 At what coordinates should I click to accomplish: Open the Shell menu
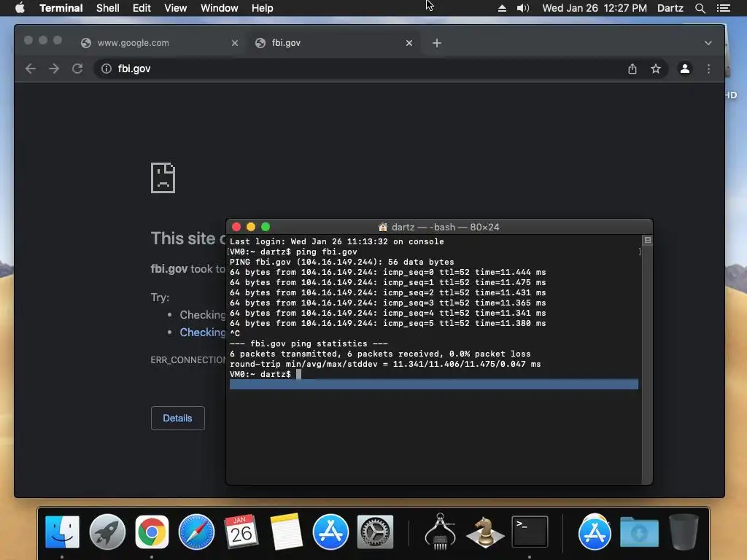point(108,8)
